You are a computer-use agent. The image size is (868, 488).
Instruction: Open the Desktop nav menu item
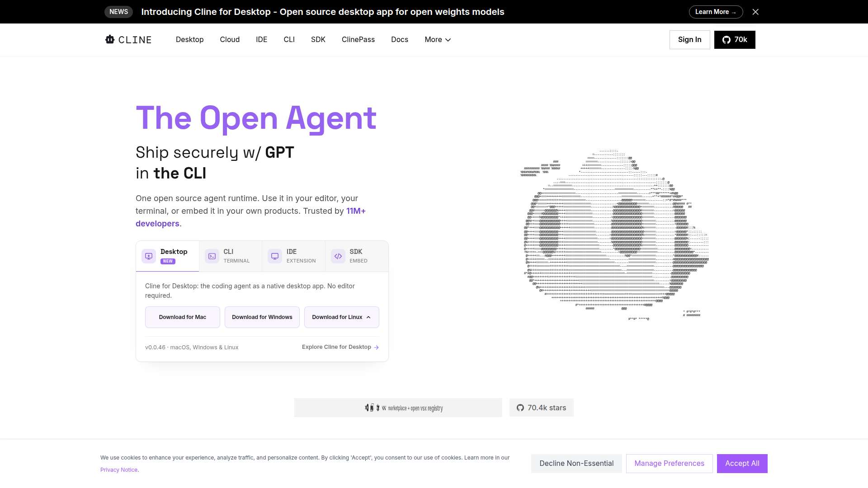tap(190, 40)
